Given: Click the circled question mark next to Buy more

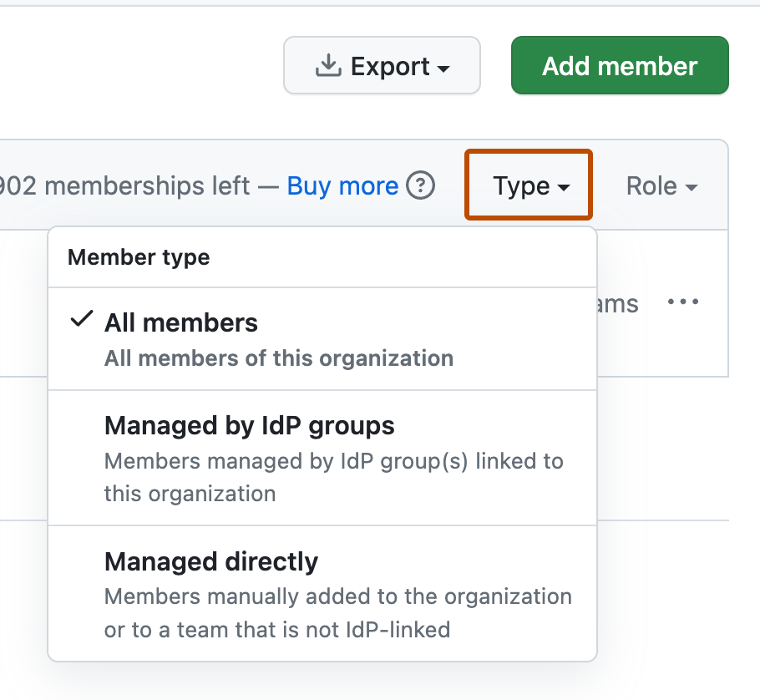Looking at the screenshot, I should point(422,186).
